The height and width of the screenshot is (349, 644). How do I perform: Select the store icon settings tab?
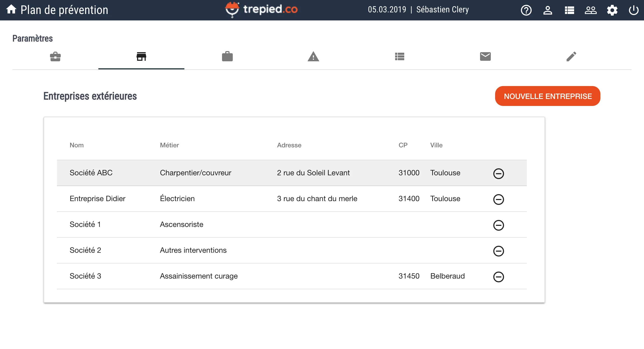(x=141, y=56)
